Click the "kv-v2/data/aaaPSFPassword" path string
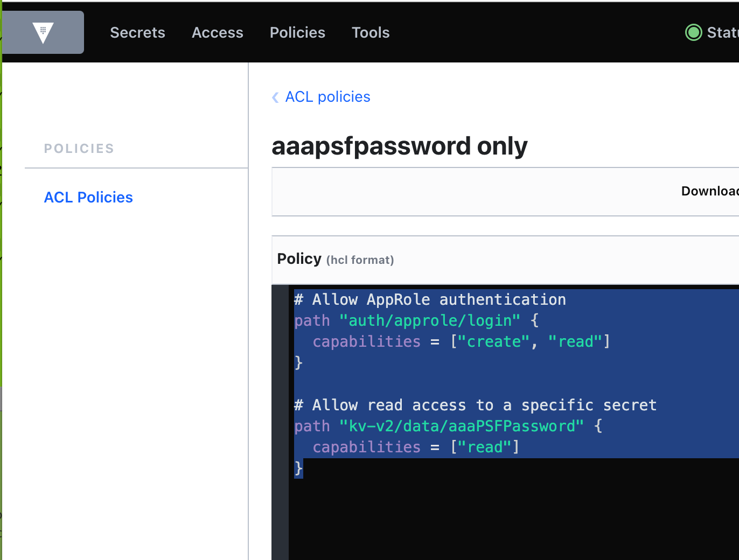Screen dimensions: 739x560 coord(461,426)
